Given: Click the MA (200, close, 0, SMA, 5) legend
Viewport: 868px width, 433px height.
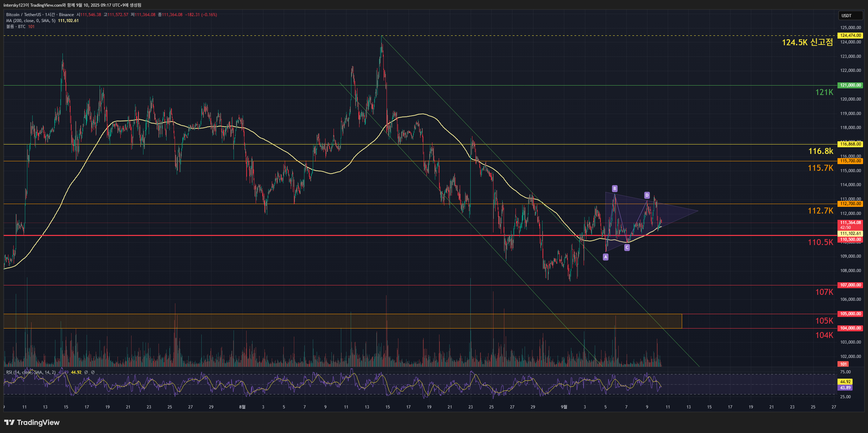Looking at the screenshot, I should tap(31, 21).
